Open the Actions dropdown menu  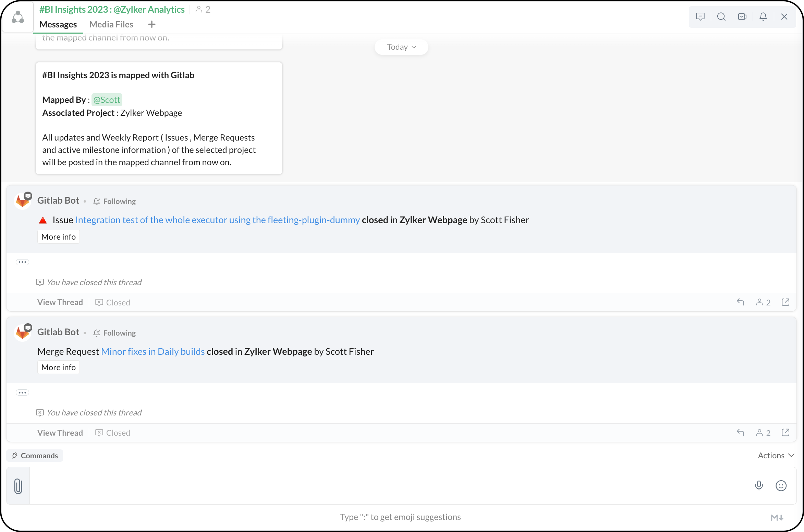[x=776, y=456]
